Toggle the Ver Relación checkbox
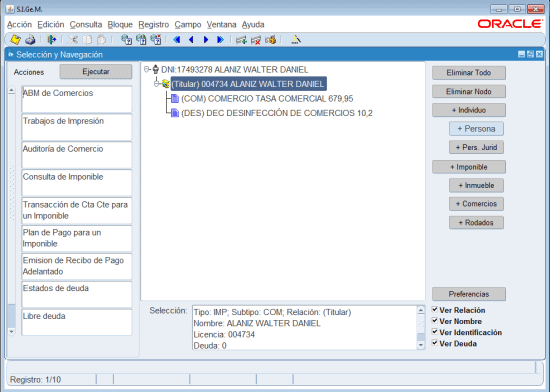 point(435,310)
